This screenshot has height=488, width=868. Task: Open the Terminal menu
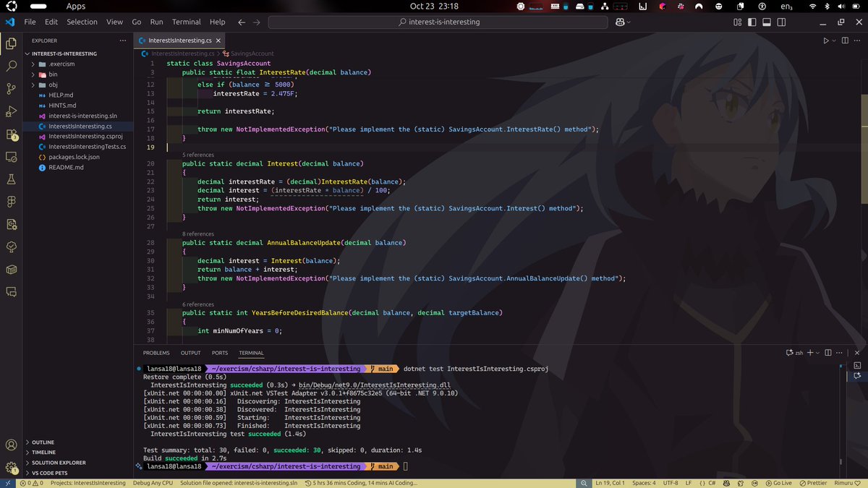(x=186, y=22)
